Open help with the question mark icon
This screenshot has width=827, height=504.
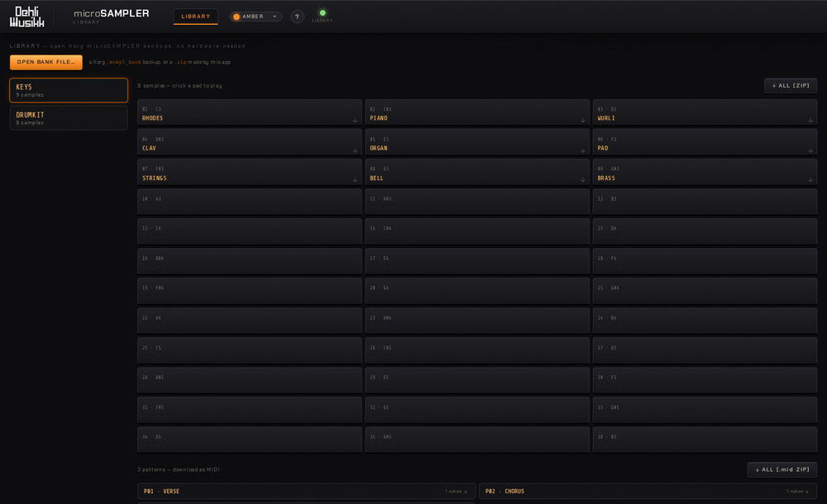(297, 17)
